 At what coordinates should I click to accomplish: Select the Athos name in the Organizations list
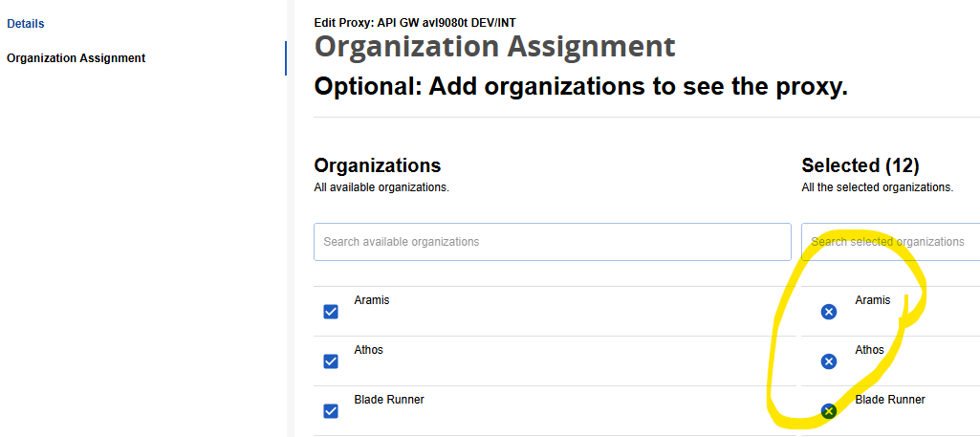[369, 350]
